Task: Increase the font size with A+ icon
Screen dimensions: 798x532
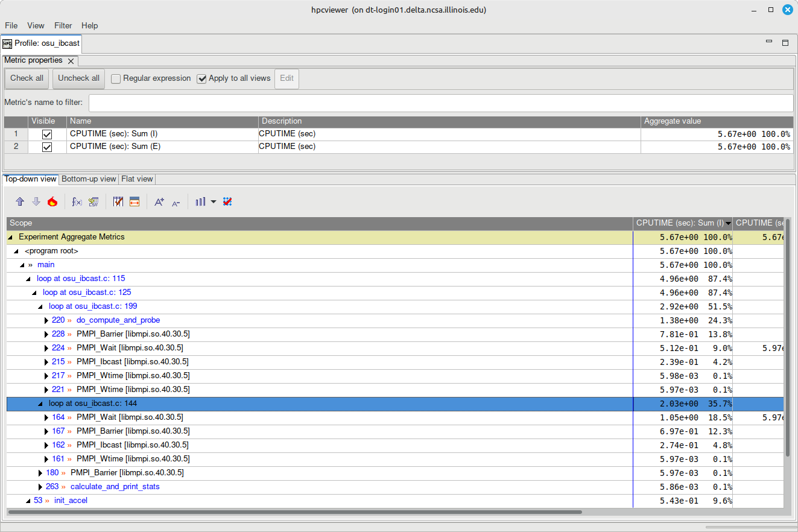Action: pos(159,201)
